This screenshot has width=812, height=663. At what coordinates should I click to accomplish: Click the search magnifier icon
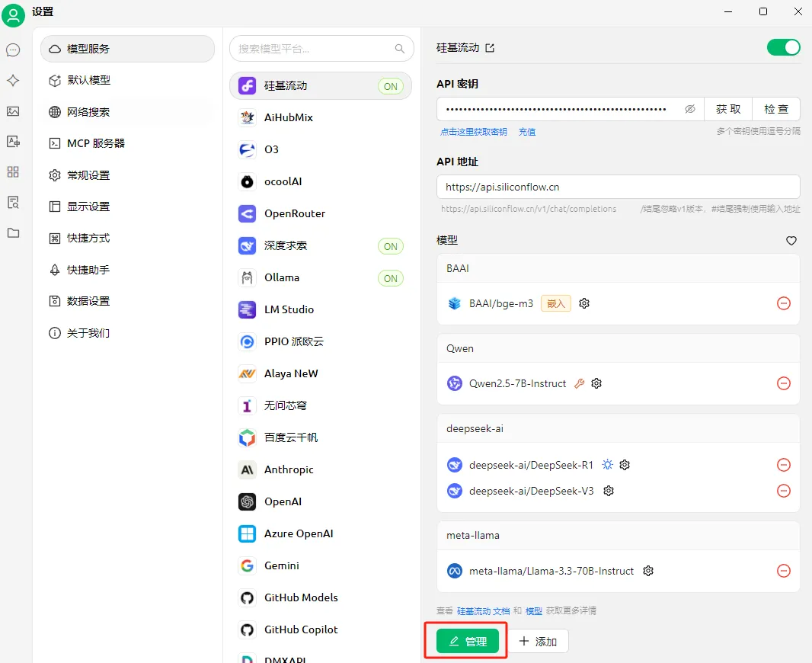(399, 49)
